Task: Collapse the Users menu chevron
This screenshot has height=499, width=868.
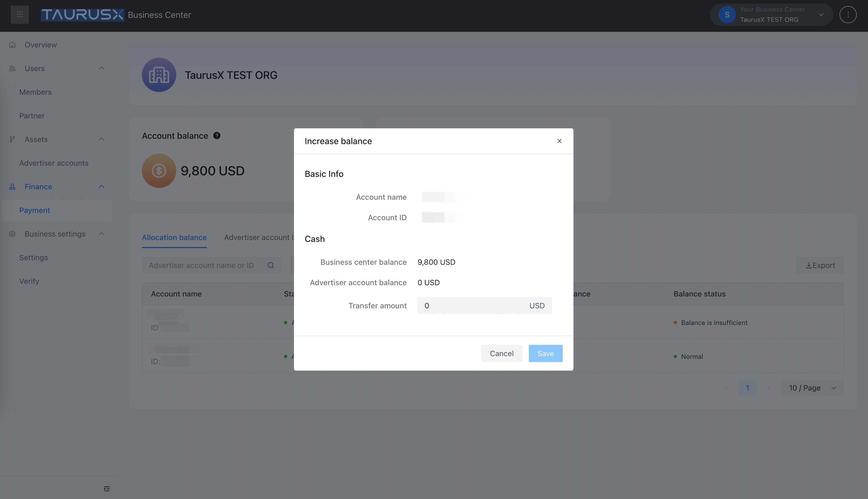Action: (x=101, y=68)
